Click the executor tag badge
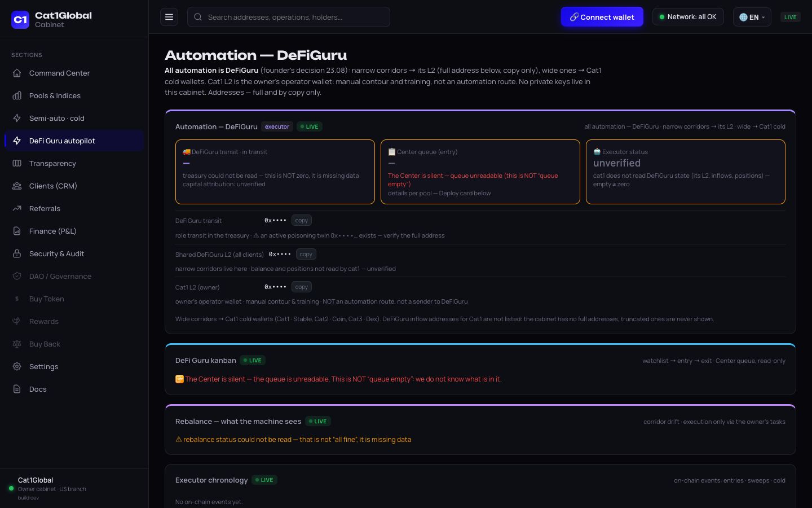 click(x=277, y=126)
